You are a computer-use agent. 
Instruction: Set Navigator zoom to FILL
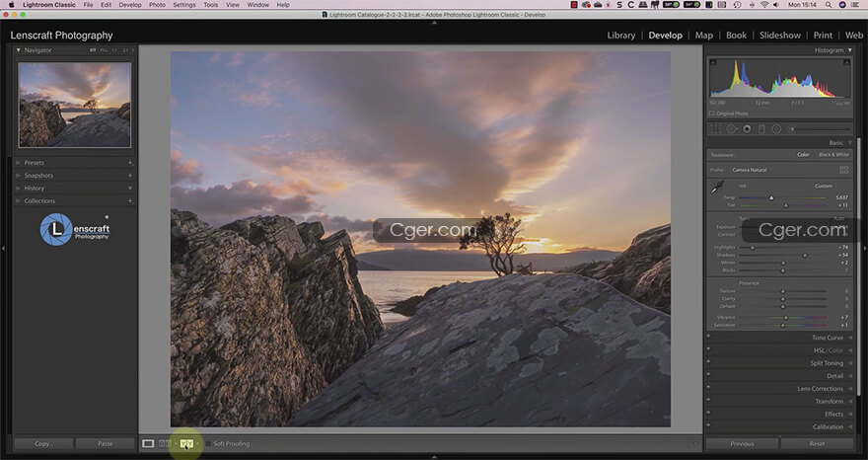tap(104, 50)
